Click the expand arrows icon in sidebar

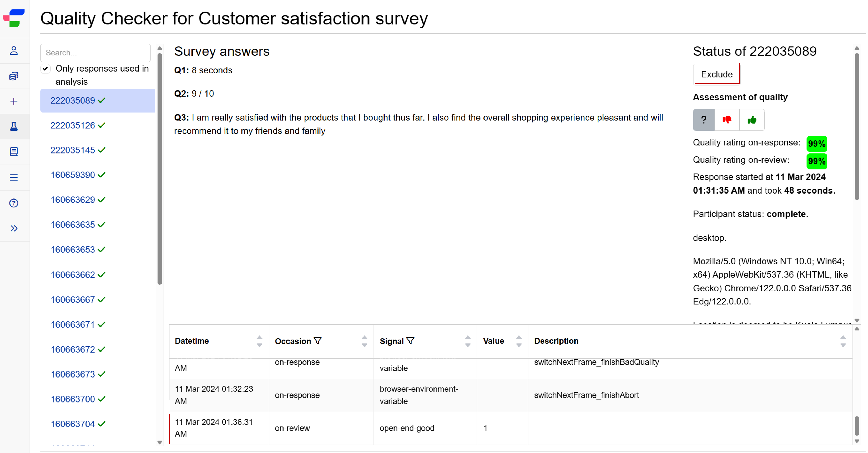click(x=15, y=228)
